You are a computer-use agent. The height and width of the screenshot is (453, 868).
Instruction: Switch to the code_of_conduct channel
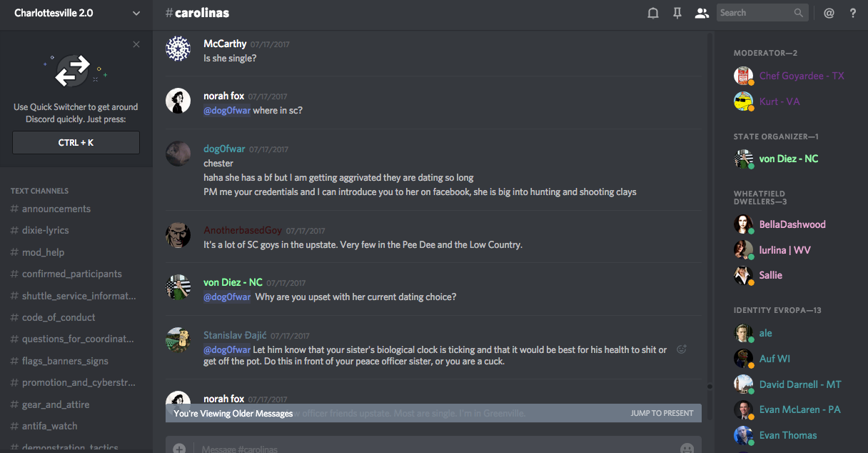[59, 317]
